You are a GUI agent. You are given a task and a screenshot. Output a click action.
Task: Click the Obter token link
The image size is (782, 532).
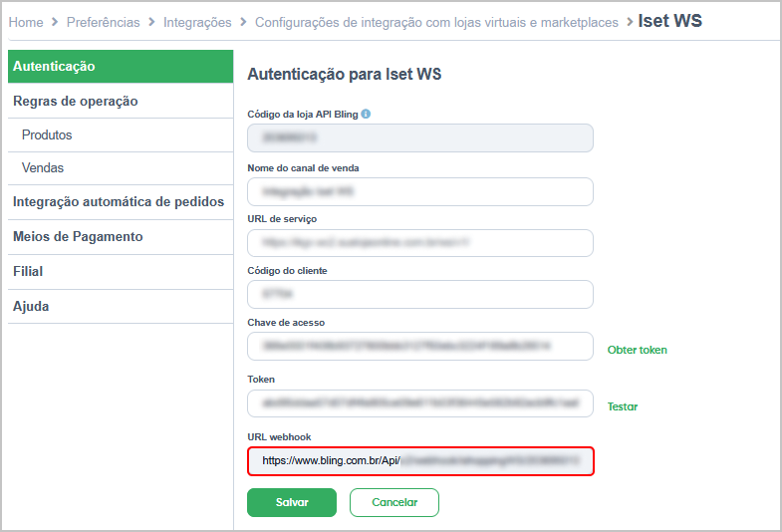[x=637, y=350]
